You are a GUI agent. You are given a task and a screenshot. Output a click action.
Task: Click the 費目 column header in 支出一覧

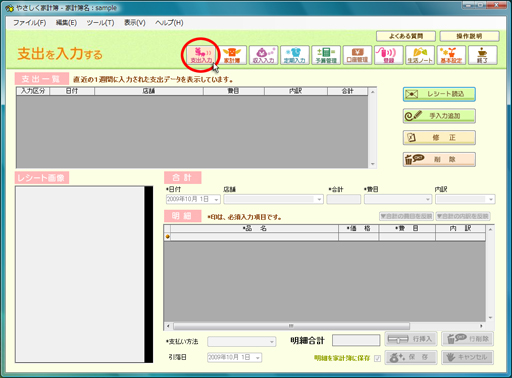pyautogui.click(x=234, y=91)
